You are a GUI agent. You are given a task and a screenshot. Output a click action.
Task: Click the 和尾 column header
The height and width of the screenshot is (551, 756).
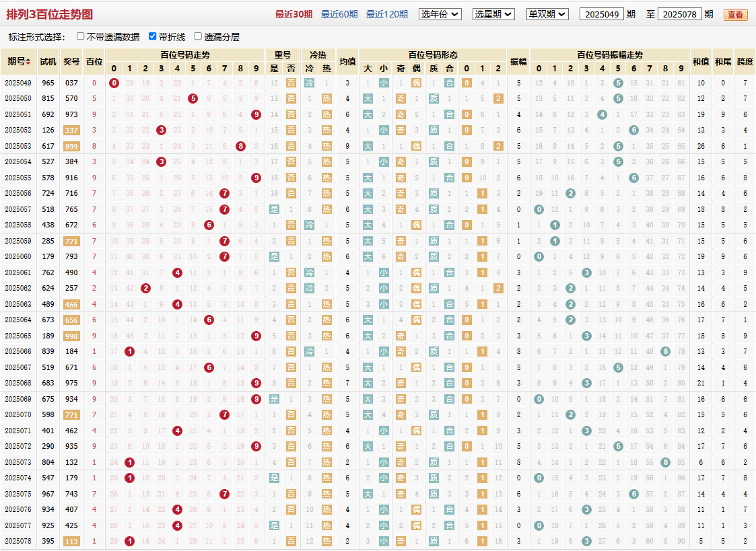[x=723, y=61]
